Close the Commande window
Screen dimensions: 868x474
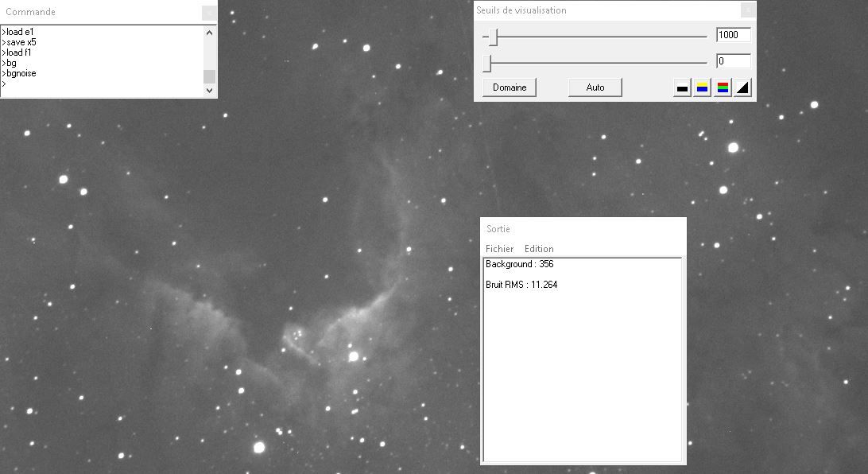(209, 12)
